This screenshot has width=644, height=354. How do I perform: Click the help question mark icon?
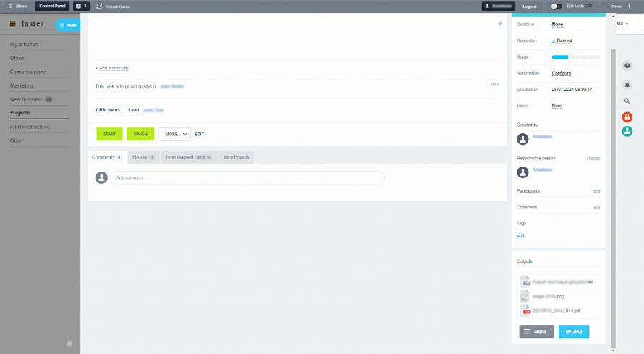click(x=627, y=66)
